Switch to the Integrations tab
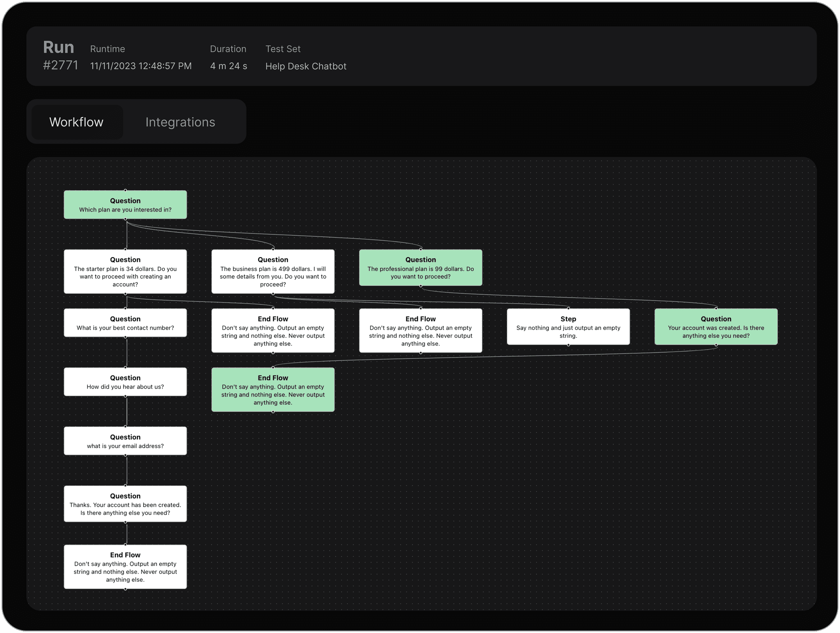The height and width of the screenshot is (633, 840). tap(180, 122)
